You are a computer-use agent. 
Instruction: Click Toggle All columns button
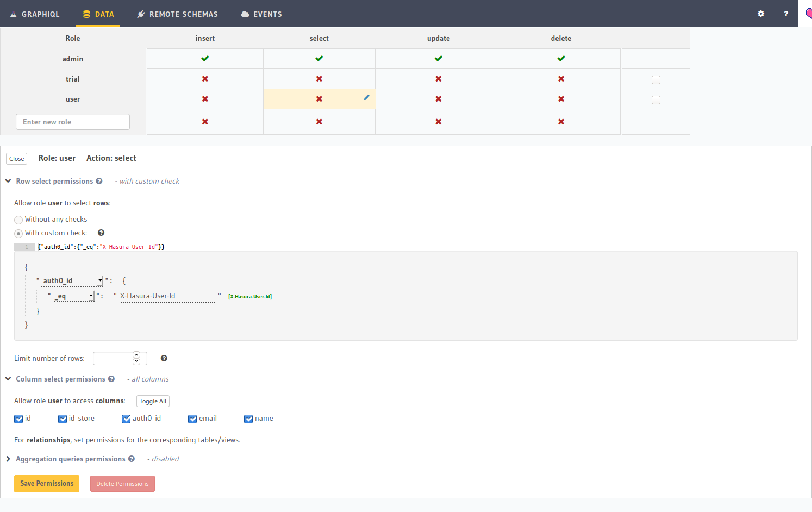pyautogui.click(x=153, y=401)
